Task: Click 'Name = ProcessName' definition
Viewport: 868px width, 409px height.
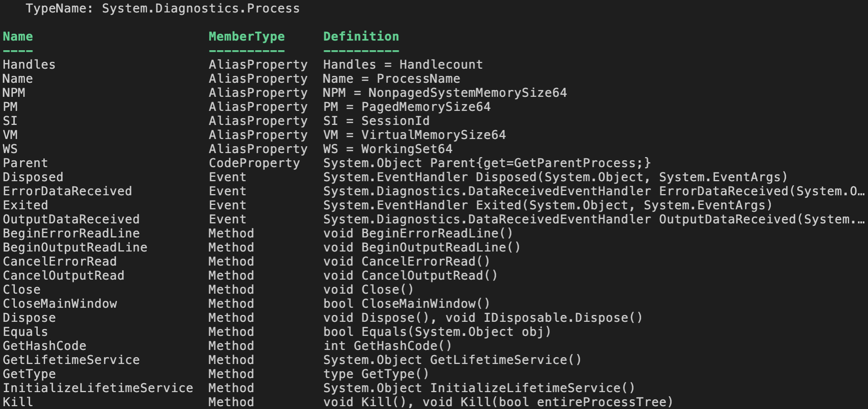Action: 392,79
